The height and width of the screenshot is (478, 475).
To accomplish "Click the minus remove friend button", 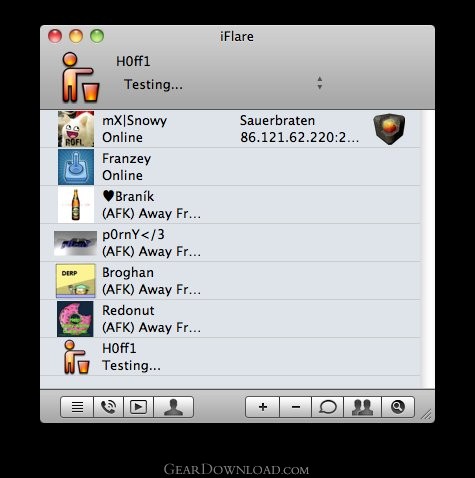I will [296, 407].
